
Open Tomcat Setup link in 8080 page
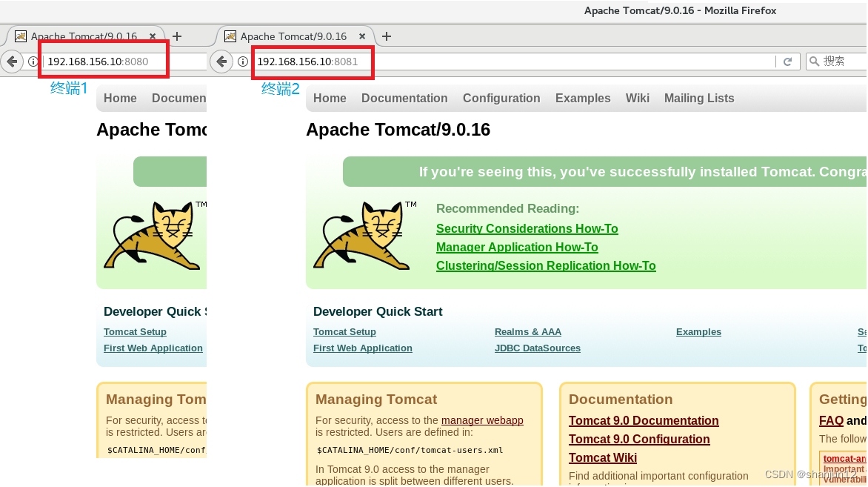(135, 332)
